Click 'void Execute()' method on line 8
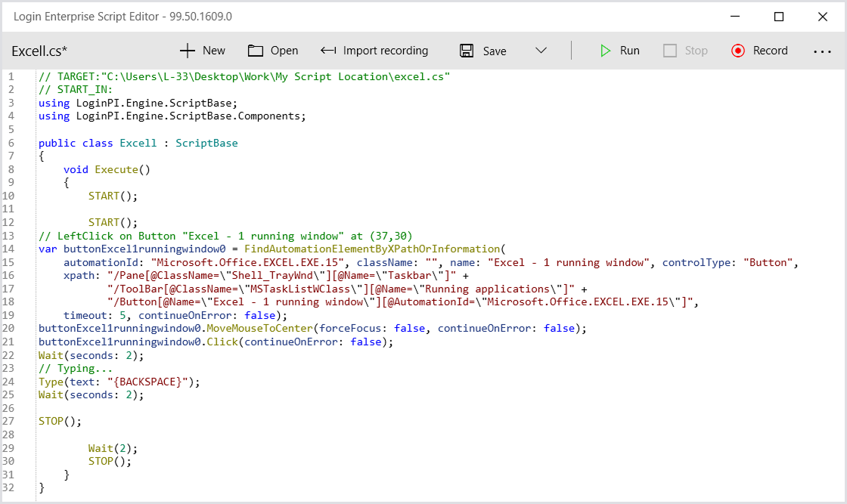 (107, 169)
